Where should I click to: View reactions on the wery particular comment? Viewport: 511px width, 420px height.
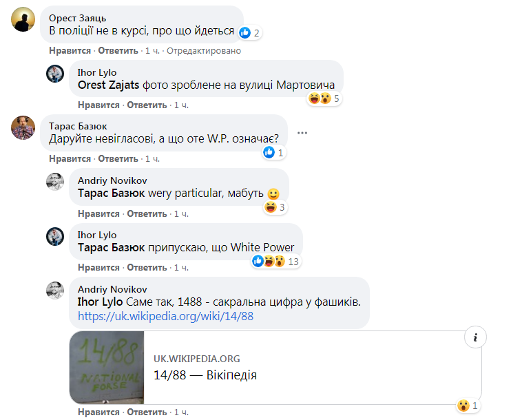click(x=275, y=207)
